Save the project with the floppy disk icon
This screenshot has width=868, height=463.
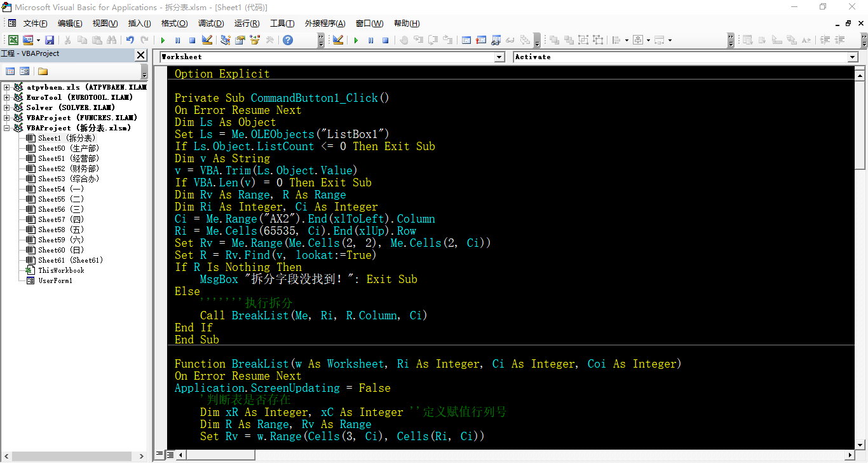click(50, 40)
